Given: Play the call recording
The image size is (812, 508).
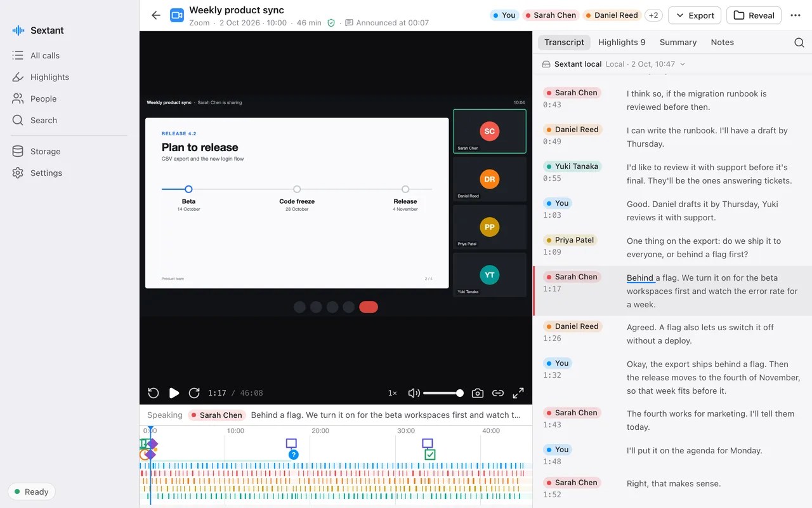Looking at the screenshot, I should pyautogui.click(x=174, y=393).
